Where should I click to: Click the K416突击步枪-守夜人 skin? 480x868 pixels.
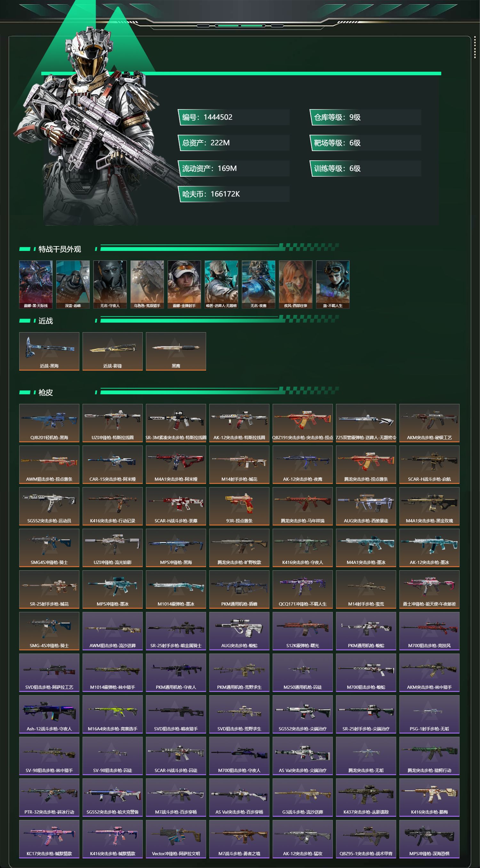coord(302,548)
